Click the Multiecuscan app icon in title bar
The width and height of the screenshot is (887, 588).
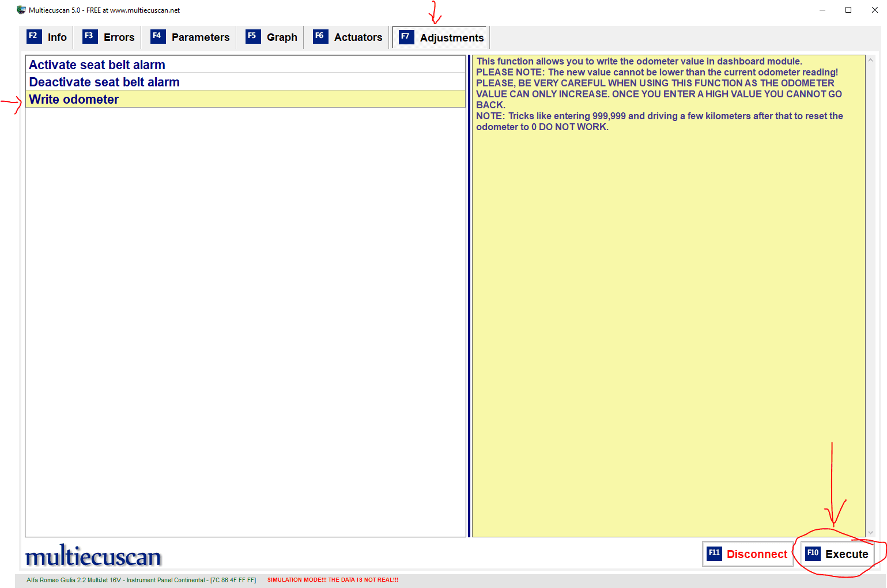point(21,10)
